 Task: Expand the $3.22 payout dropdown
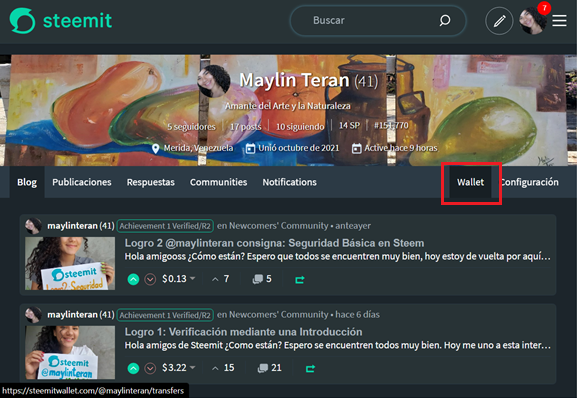(178, 367)
